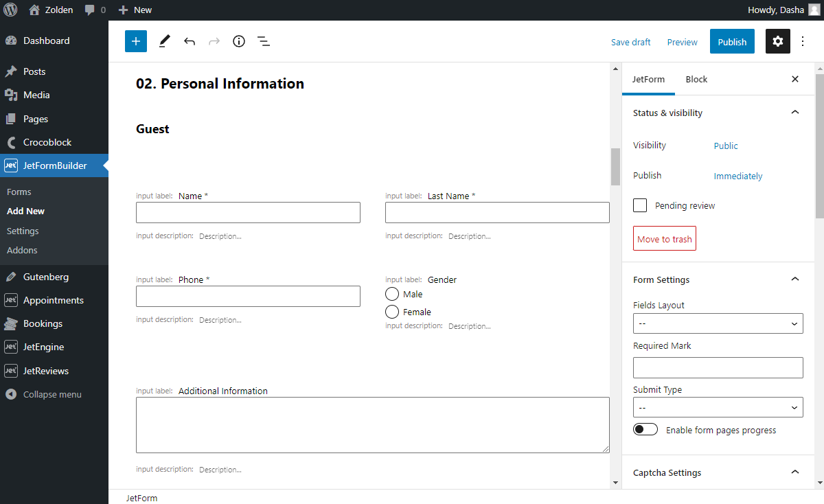Click inside the Name input field
Image resolution: width=824 pixels, height=504 pixels.
[x=247, y=212]
